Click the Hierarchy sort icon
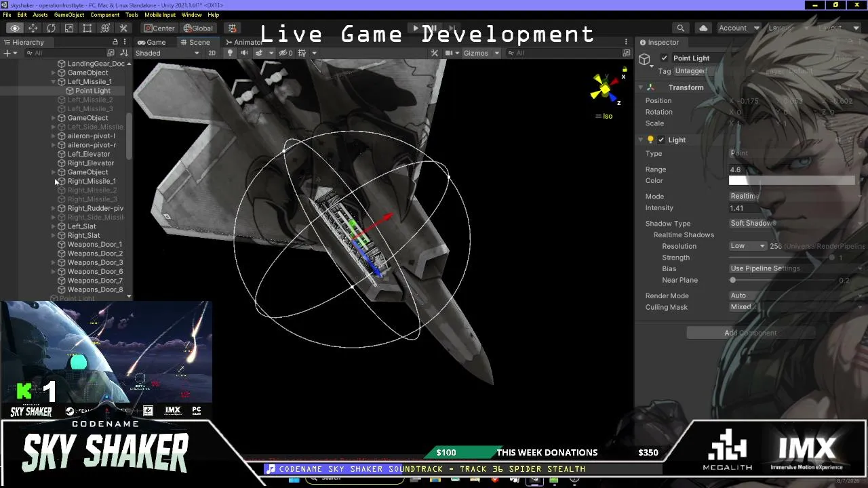The height and width of the screenshot is (488, 868). (x=123, y=53)
